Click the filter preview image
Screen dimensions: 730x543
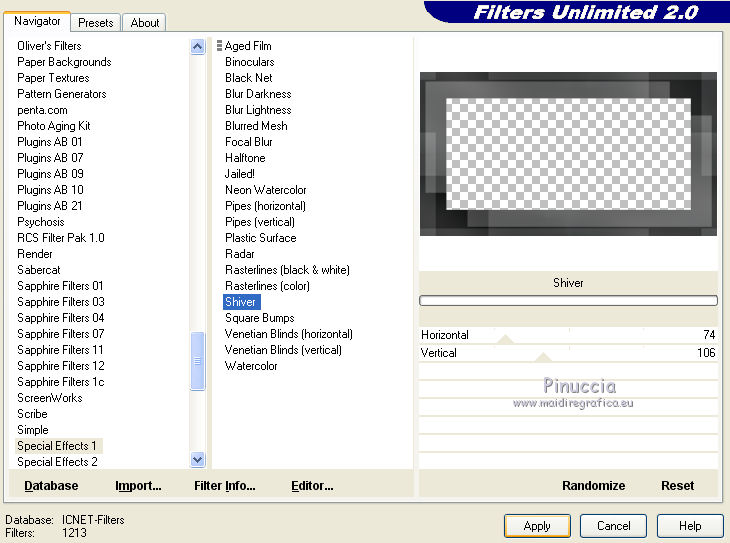point(568,154)
